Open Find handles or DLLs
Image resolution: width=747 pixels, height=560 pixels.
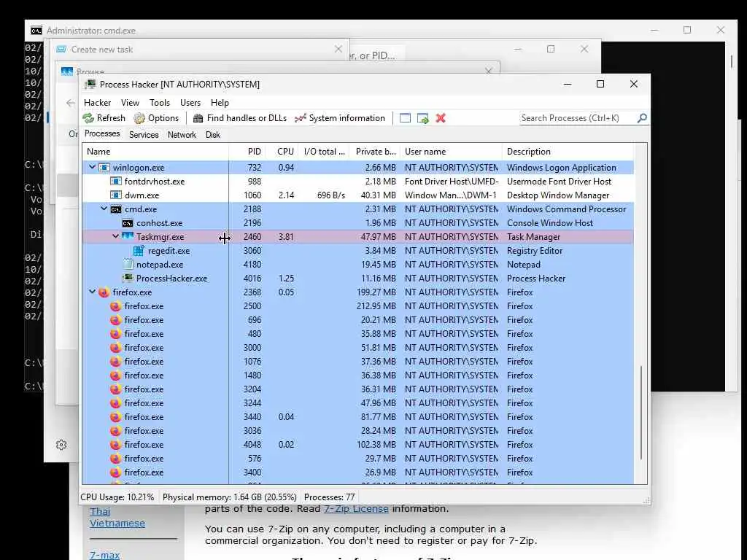click(x=239, y=118)
